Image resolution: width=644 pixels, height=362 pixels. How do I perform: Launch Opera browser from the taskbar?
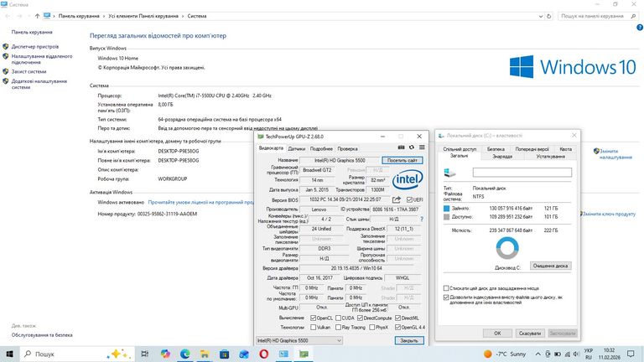point(263,354)
